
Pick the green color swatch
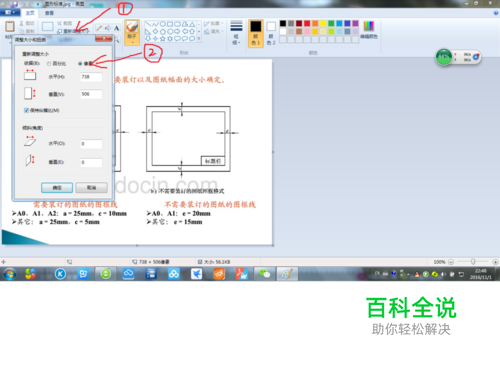click(x=331, y=23)
